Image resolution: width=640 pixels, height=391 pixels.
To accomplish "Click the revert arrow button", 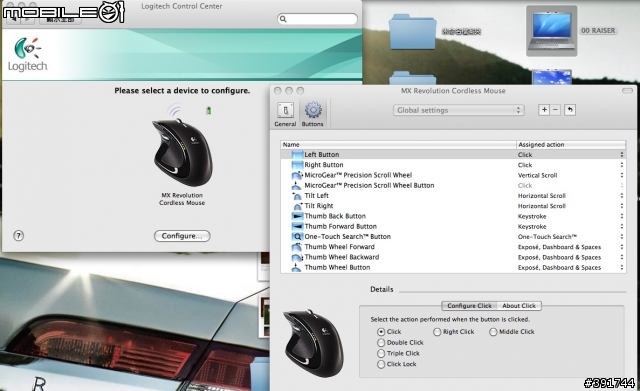I will coord(570,110).
